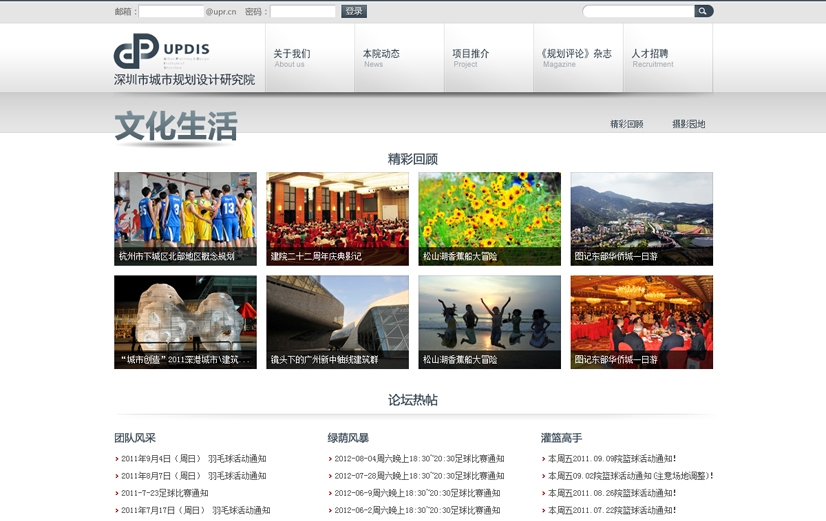Go to 项目推介 Project section
This screenshot has height=521, width=826.
(471, 57)
